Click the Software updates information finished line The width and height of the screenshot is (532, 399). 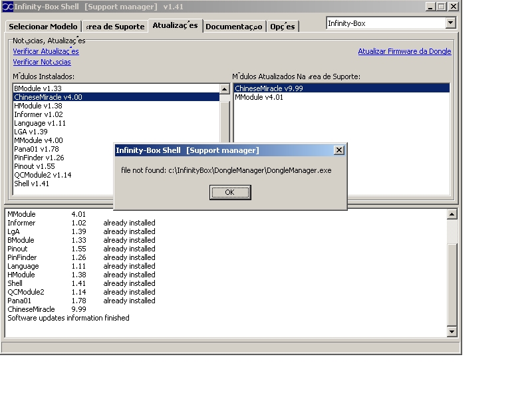coord(68,318)
